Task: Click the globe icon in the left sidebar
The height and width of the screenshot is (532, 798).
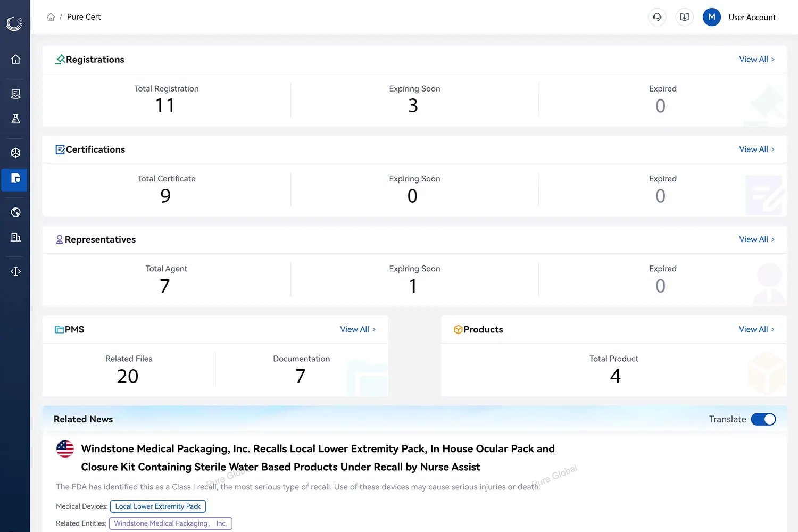Action: tap(14, 212)
